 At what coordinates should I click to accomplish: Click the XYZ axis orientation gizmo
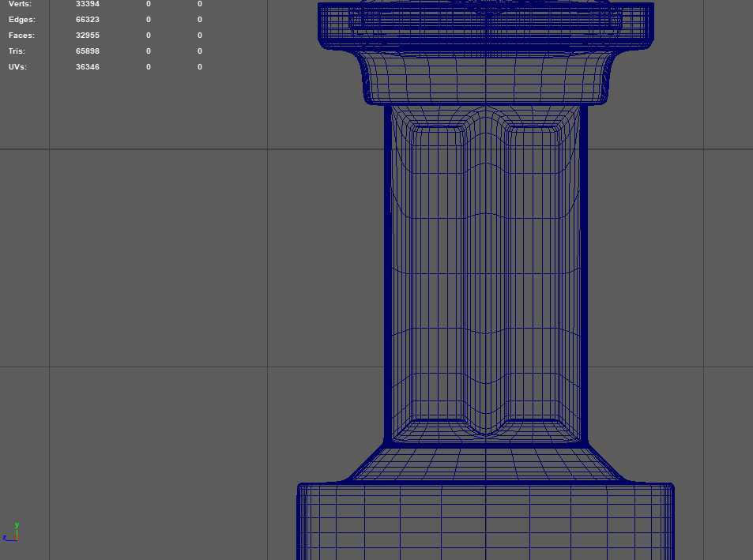13,532
